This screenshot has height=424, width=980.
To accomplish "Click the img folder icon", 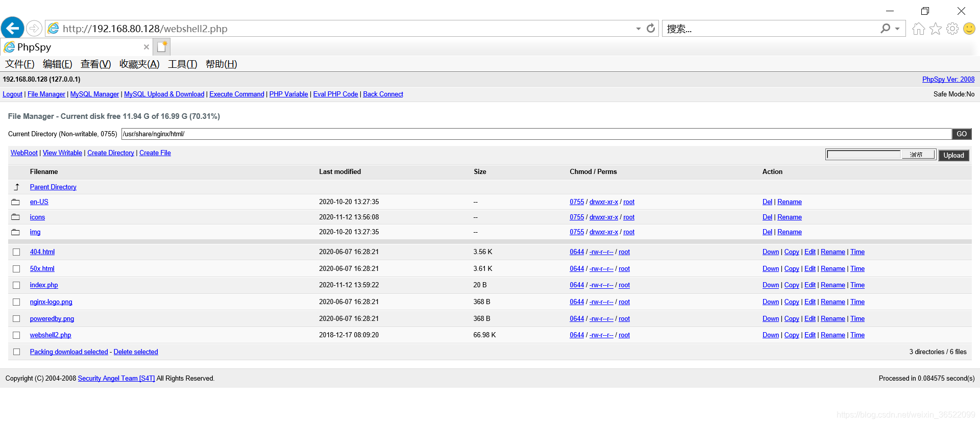I will click(x=16, y=232).
